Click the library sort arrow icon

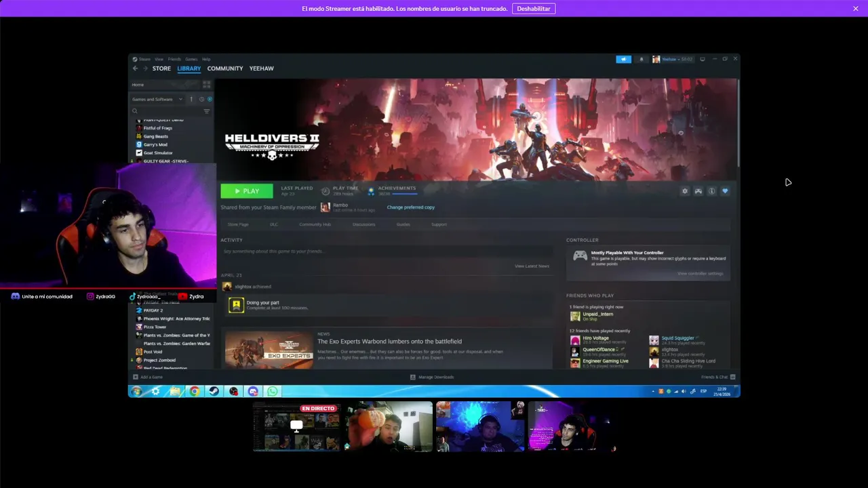[191, 99]
